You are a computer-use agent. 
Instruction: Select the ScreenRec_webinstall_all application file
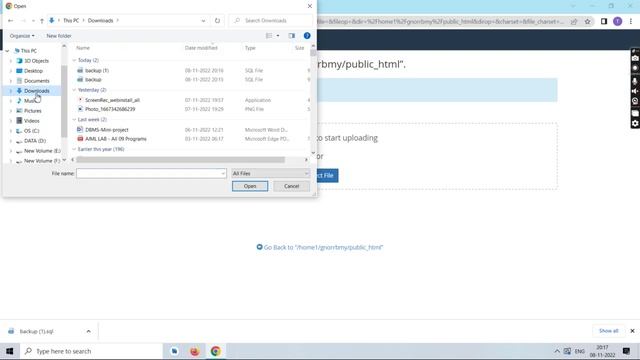[x=112, y=100]
